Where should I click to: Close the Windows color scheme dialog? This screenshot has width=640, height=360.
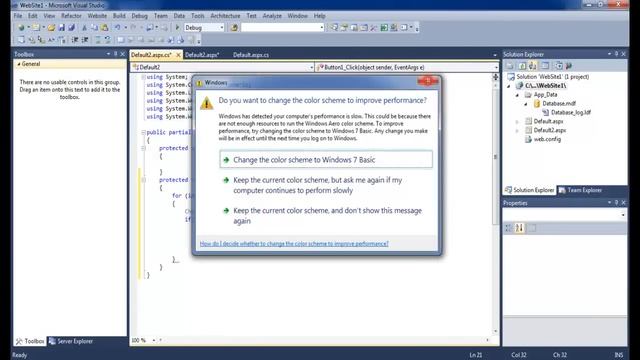[x=428, y=82]
